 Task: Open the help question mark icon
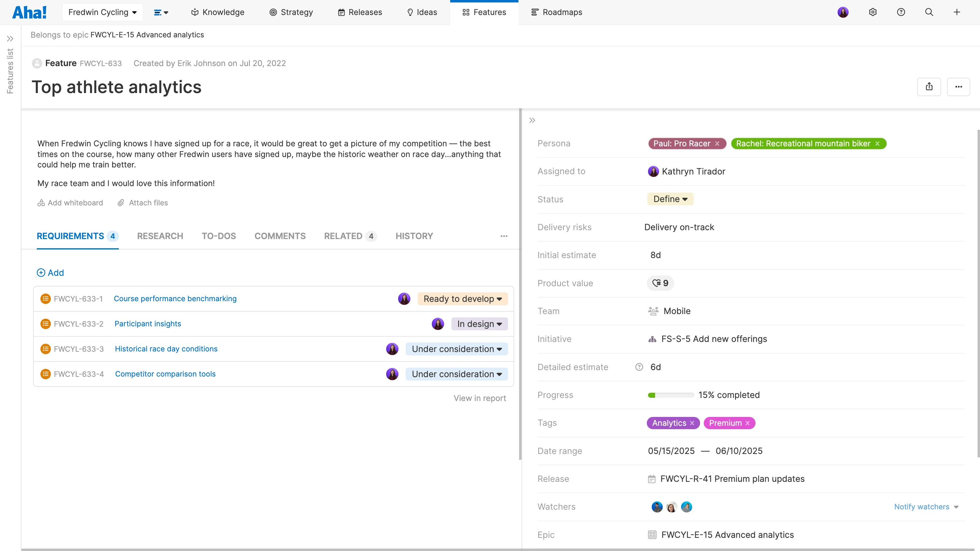point(901,12)
